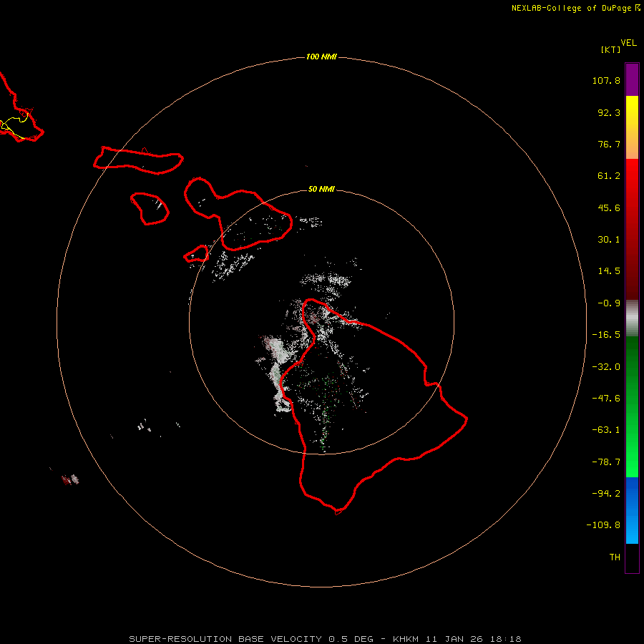This screenshot has width=644, height=644.
Task: Click the Lanai island outline
Action: coord(150,209)
